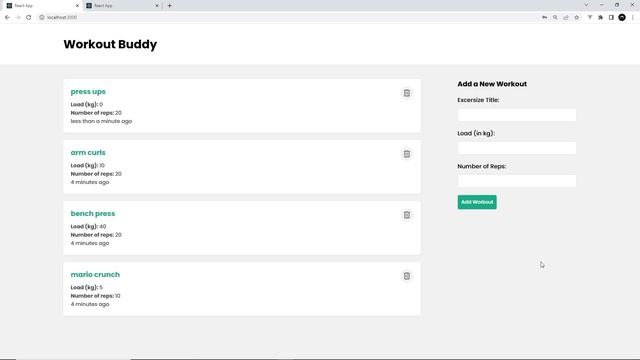Open the user profile avatar
The image size is (640, 360).
click(x=622, y=17)
